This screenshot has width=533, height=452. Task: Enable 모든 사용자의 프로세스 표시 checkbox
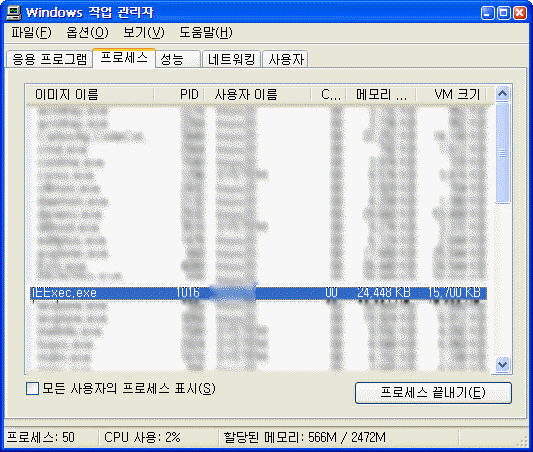click(33, 388)
